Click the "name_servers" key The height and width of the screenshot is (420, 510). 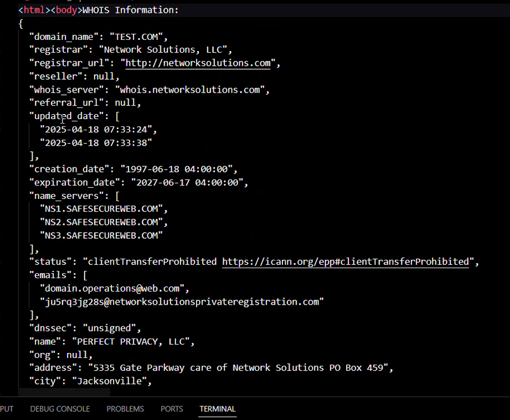[66, 196]
